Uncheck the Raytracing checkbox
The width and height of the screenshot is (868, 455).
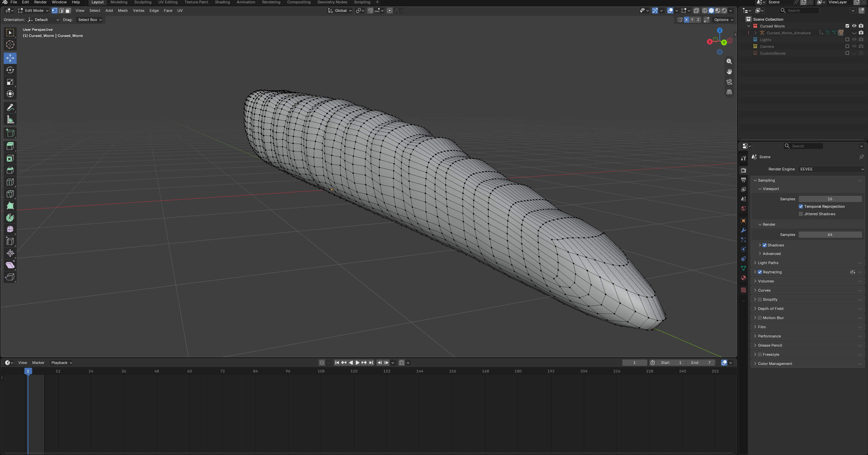click(x=760, y=272)
